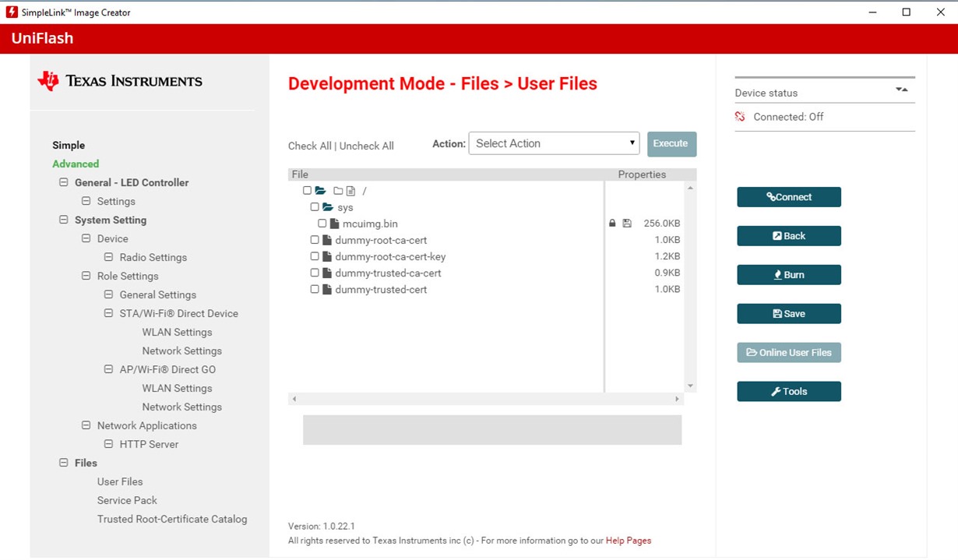This screenshot has width=958, height=560.
Task: Click the Execute button
Action: [x=671, y=143]
